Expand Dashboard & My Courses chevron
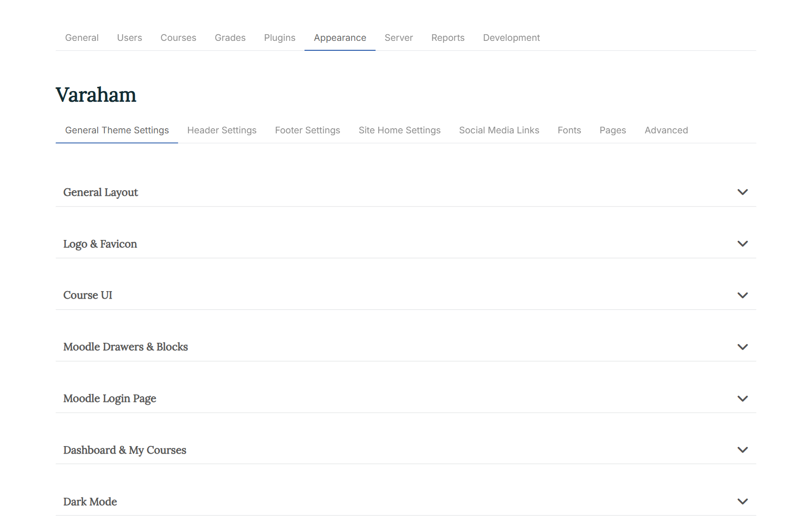 742,450
